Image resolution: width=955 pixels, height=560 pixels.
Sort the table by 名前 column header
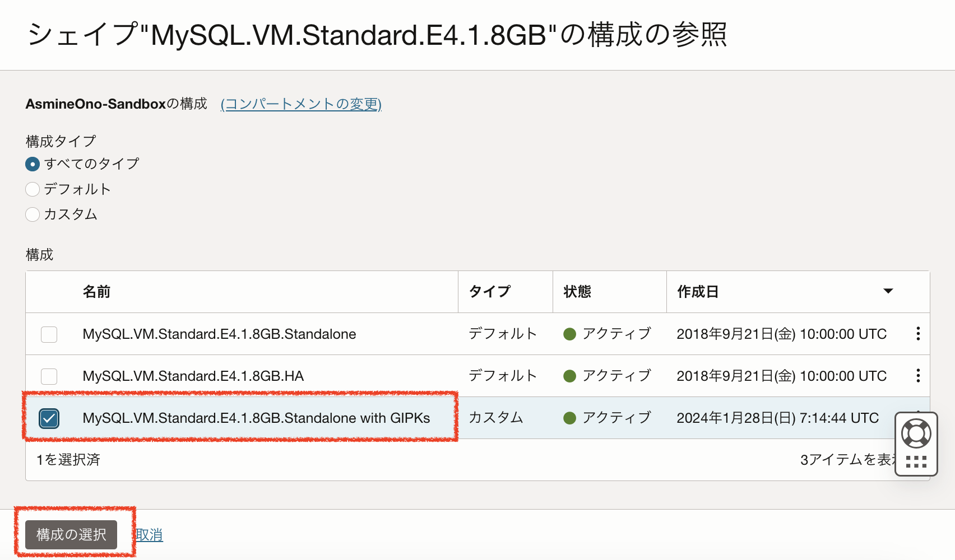[x=96, y=292]
